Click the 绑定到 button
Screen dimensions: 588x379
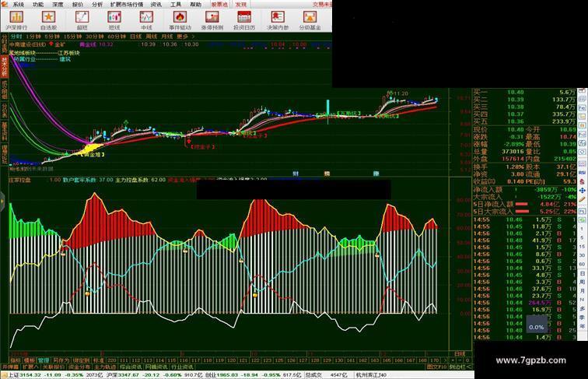point(81,360)
